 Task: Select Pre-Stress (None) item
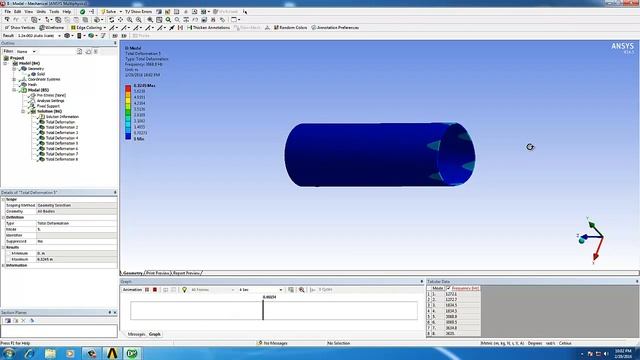[51, 96]
